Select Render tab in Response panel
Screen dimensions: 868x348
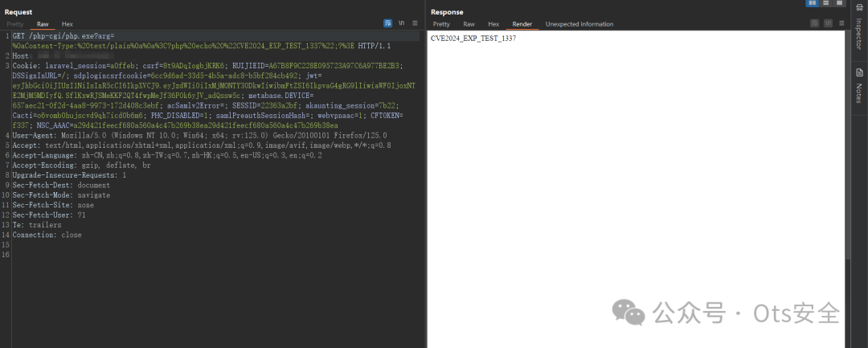[522, 24]
